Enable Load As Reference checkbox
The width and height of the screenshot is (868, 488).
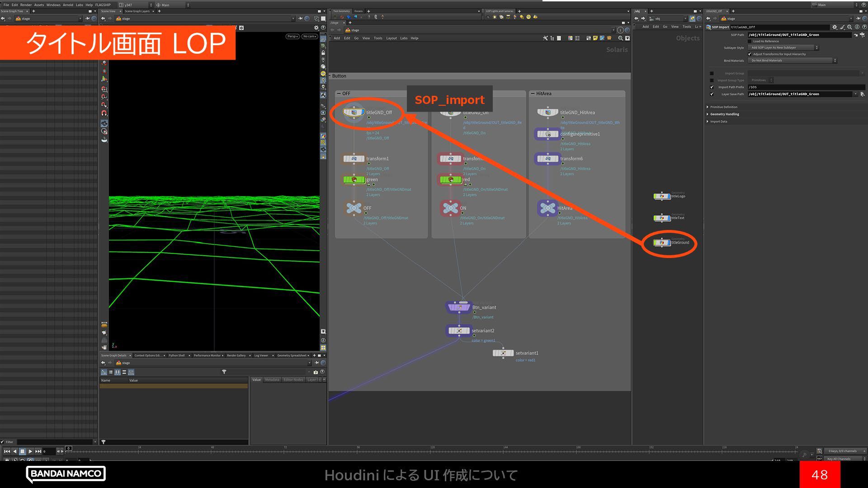tap(750, 41)
